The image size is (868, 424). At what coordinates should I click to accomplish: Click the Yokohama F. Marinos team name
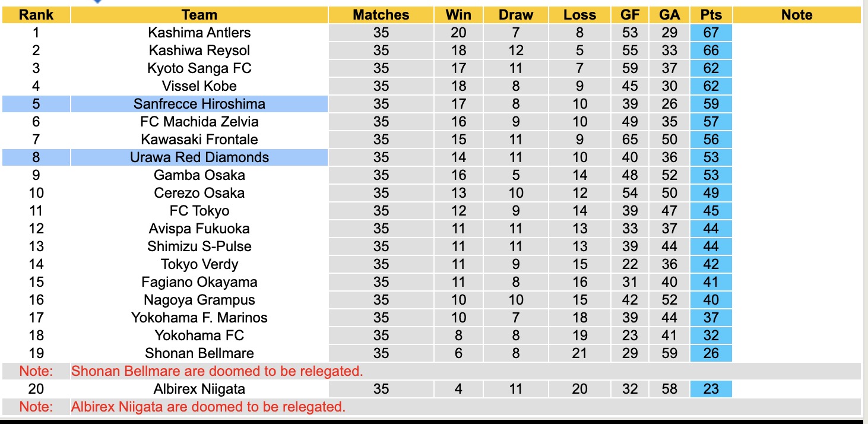click(199, 318)
